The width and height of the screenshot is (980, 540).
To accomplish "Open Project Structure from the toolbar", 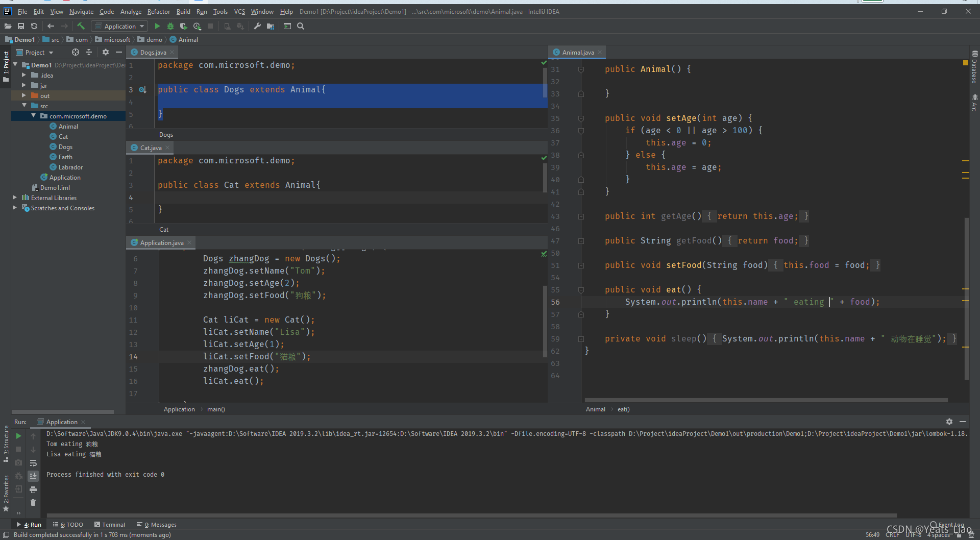I will pyautogui.click(x=271, y=26).
